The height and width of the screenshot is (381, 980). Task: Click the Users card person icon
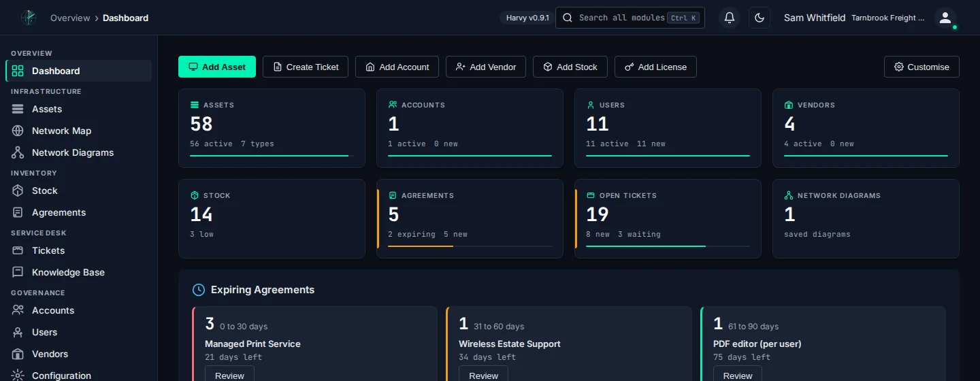(x=591, y=105)
